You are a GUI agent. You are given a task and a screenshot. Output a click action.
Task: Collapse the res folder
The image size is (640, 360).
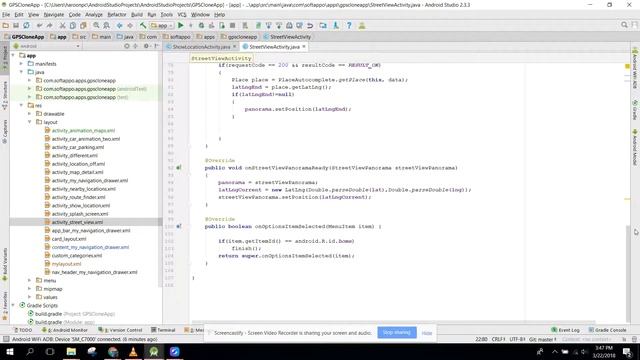tap(21, 105)
